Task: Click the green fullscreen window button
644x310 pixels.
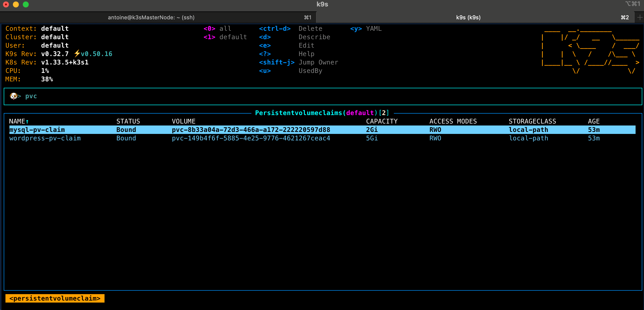Action: 26,4
